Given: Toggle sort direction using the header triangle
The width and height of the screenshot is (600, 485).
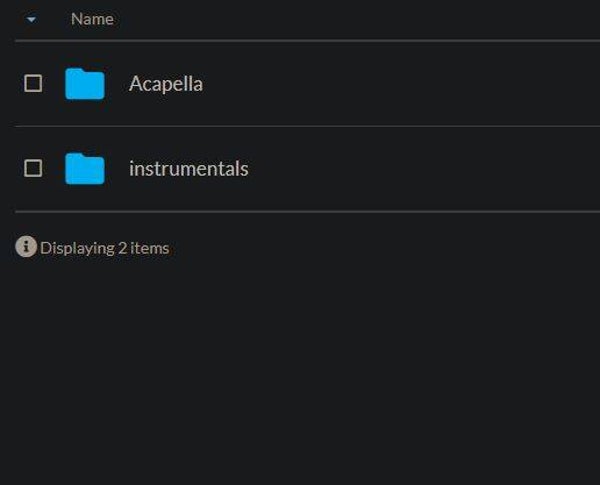Looking at the screenshot, I should pyautogui.click(x=31, y=20).
